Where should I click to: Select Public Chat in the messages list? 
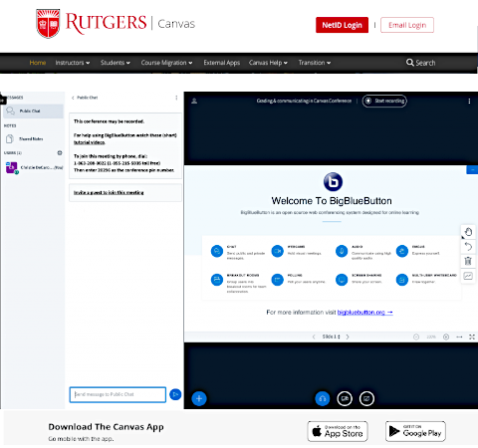(33, 111)
